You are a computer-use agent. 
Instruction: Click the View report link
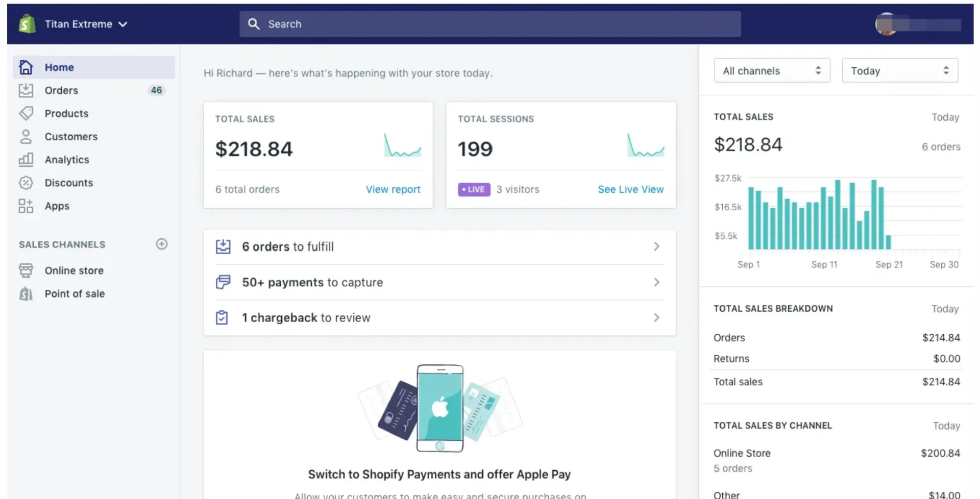[393, 189]
